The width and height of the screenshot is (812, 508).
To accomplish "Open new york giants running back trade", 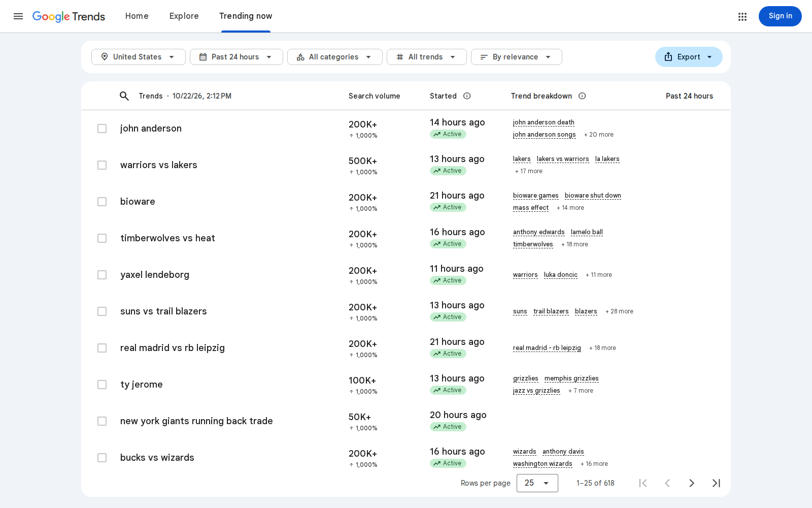I will click(x=196, y=421).
